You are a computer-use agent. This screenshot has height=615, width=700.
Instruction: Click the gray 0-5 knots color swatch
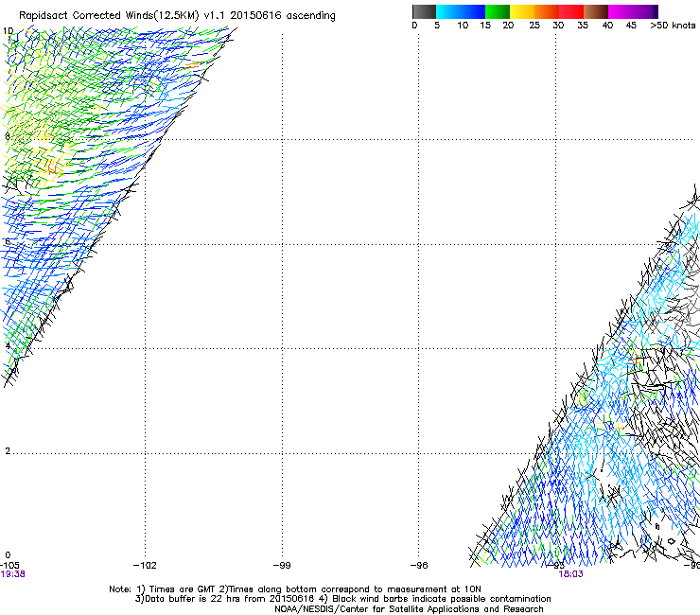coord(424,11)
